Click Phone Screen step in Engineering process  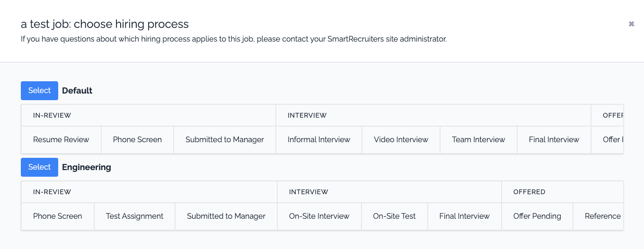point(57,216)
